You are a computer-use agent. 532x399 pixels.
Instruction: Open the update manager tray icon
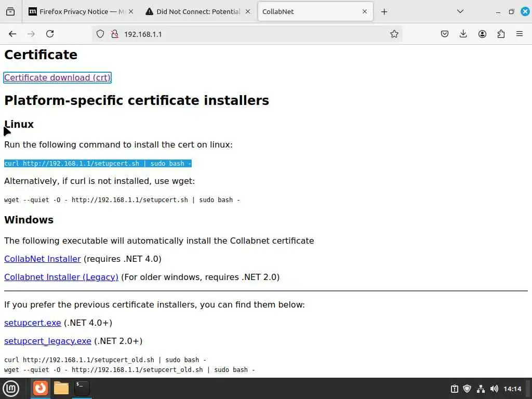454,389
